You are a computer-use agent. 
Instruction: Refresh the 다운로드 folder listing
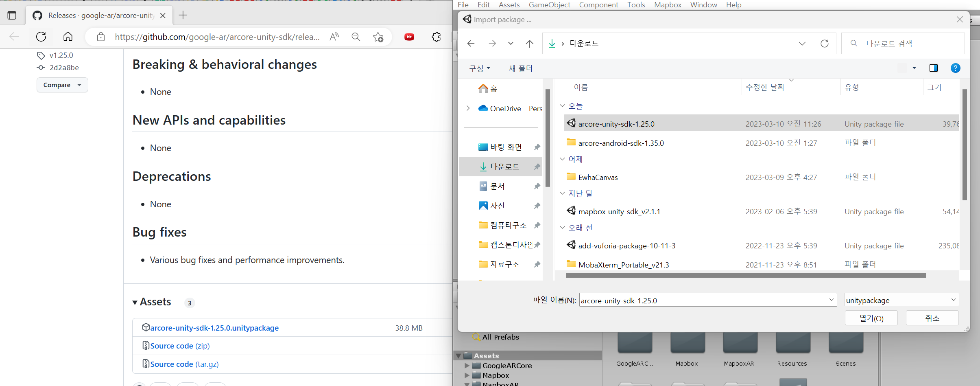point(825,43)
